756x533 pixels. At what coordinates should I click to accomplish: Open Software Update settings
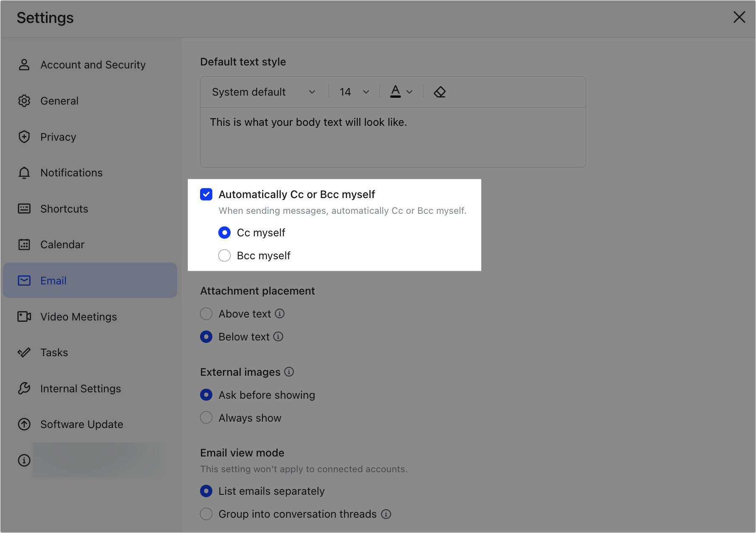pyautogui.click(x=82, y=424)
